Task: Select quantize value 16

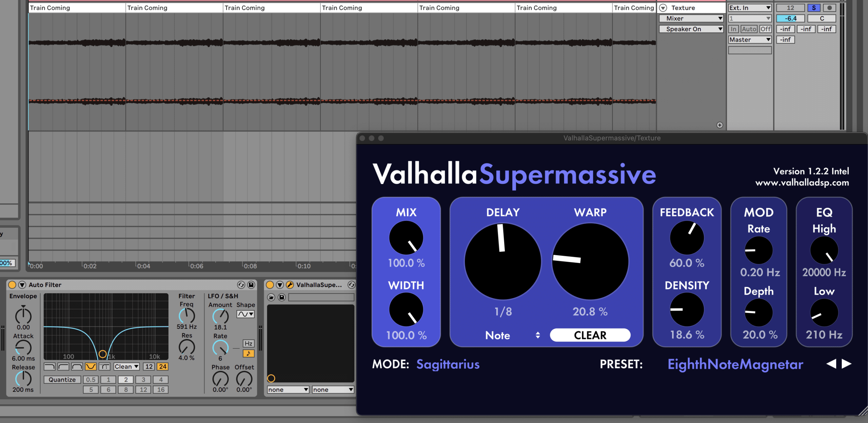Action: click(x=161, y=390)
